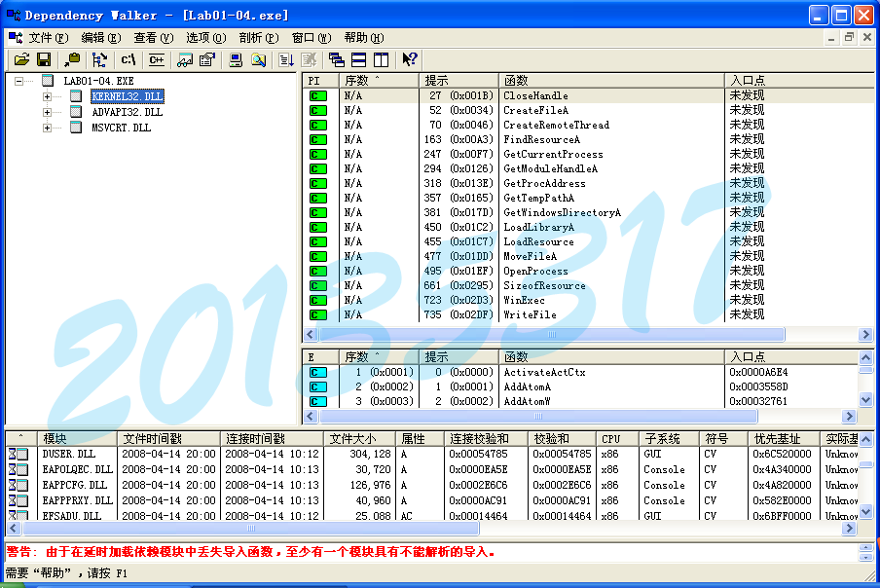Screen dimensions: 880x588
Task: Select the Expand All tree icon
Action: point(100,59)
